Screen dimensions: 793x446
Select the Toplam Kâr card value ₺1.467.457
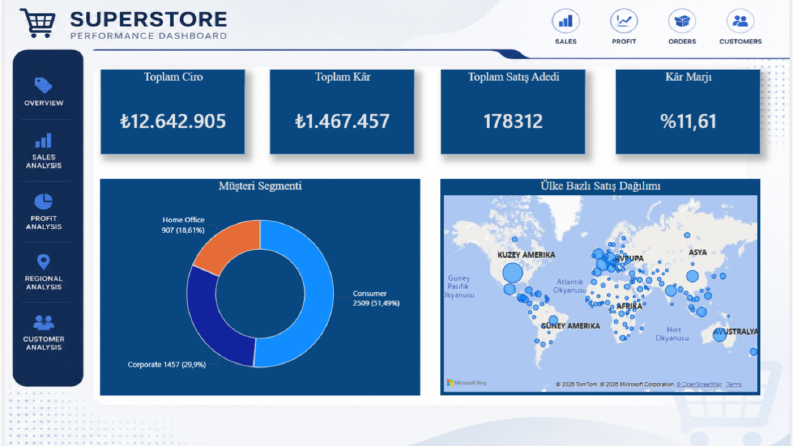tap(342, 121)
